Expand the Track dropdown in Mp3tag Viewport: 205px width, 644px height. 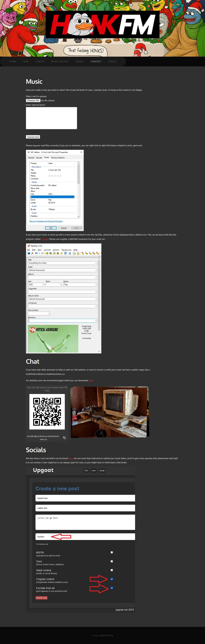coord(60,285)
